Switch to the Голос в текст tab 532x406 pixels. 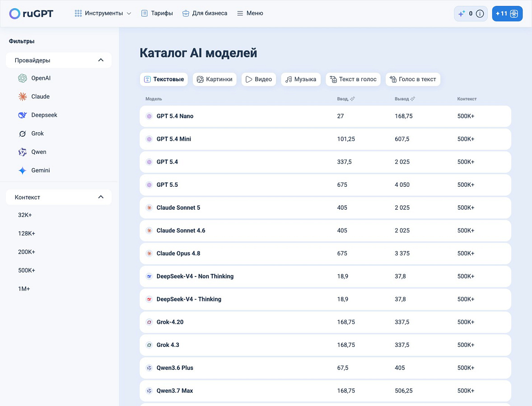pyautogui.click(x=413, y=79)
